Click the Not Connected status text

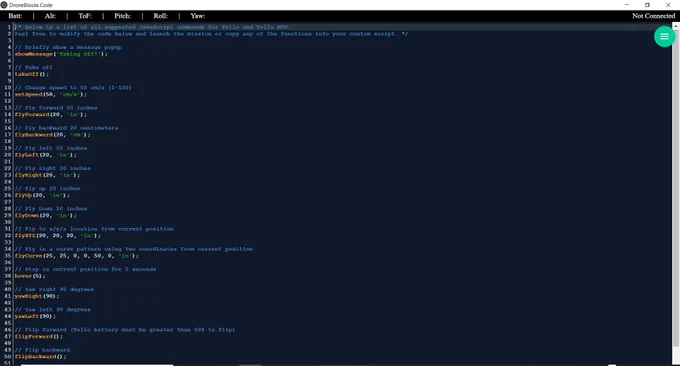[654, 16]
